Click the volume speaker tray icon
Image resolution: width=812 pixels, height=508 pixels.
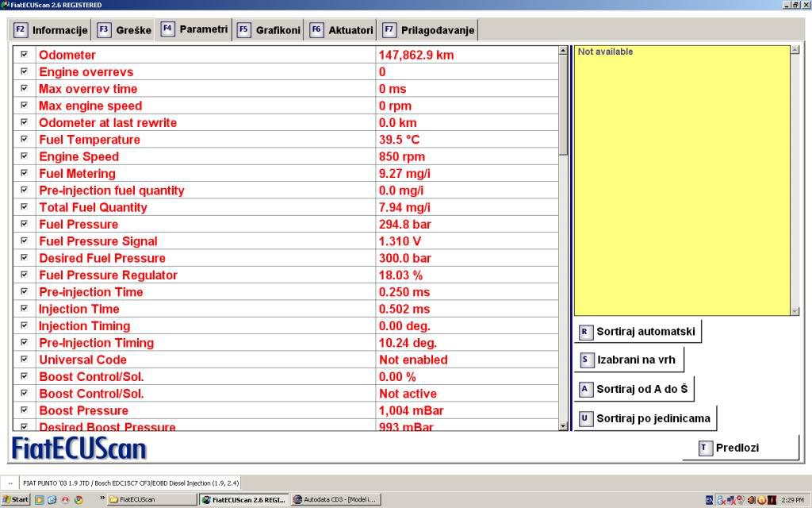[750, 500]
